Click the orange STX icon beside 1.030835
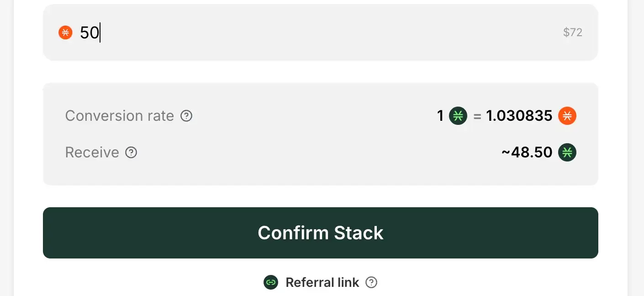Image resolution: width=644 pixels, height=296 pixels. (567, 116)
